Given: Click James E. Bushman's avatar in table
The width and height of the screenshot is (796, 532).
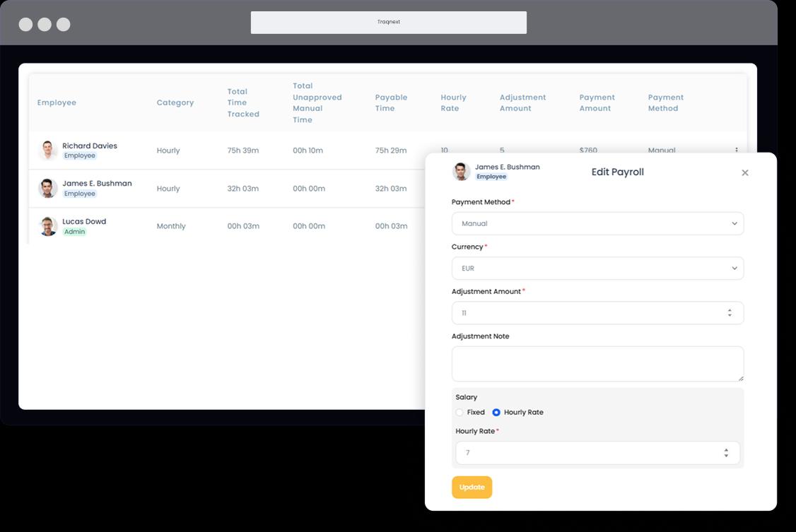Looking at the screenshot, I should [x=47, y=189].
